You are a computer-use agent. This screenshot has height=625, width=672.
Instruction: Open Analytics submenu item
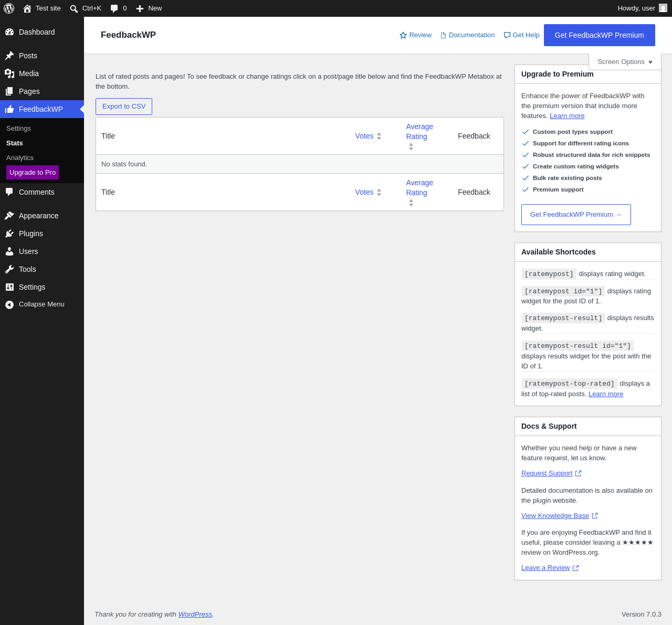20,158
